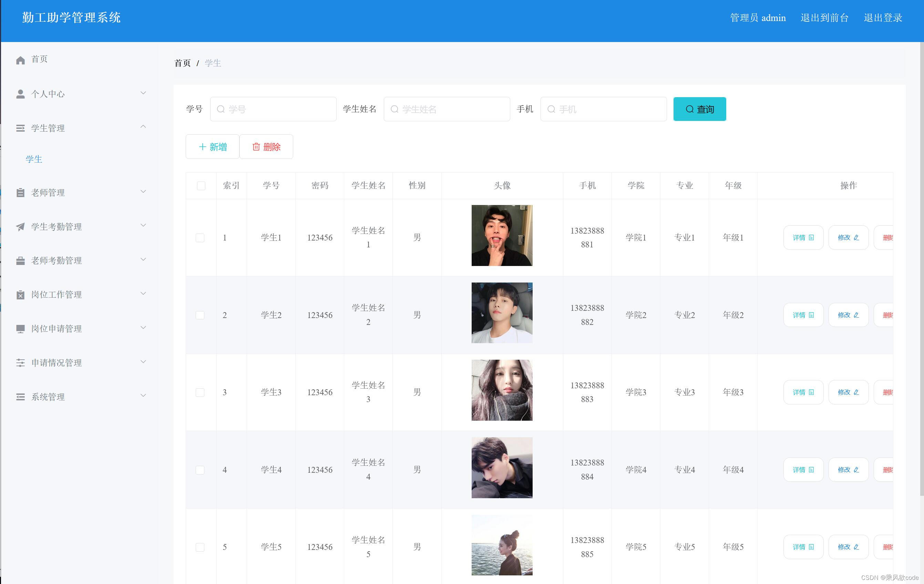Select 首页 in the breadcrumb navigation

tap(183, 63)
